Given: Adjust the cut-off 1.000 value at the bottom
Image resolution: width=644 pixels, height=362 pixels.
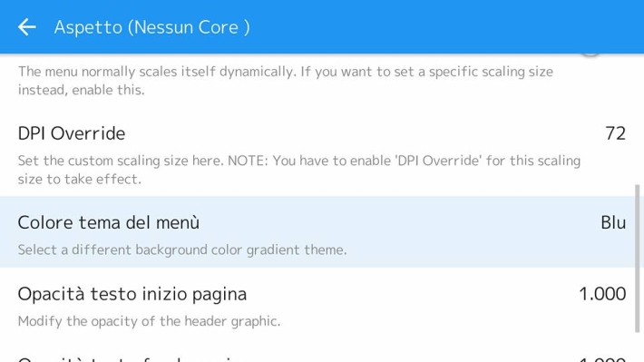Looking at the screenshot, I should pos(602,359).
